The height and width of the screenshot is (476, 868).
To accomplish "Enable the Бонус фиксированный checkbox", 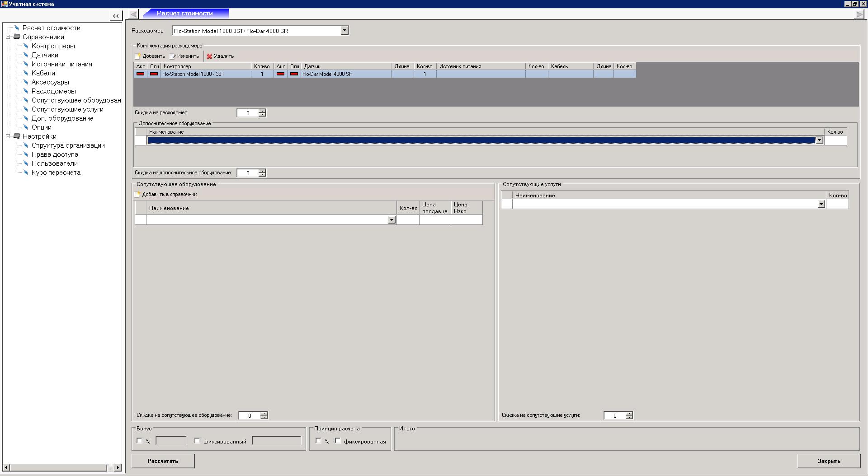I will 197,441.
